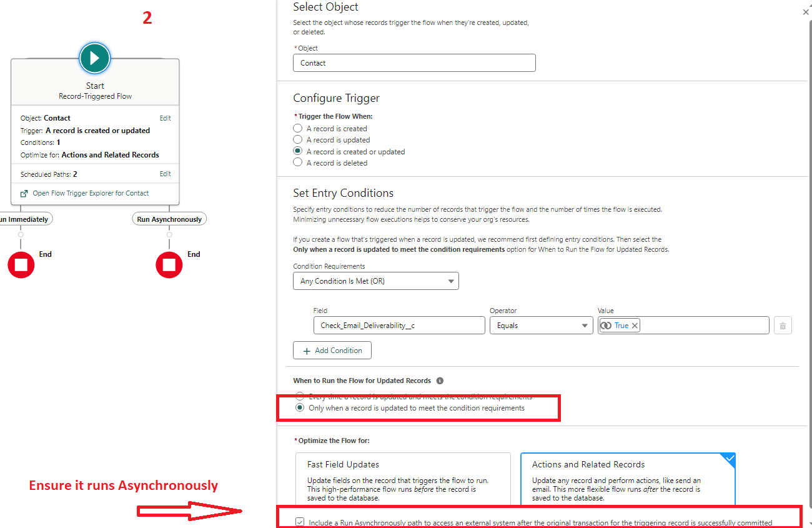This screenshot has width=812, height=528.
Task: Select 'A record is updated' radio option
Action: 298,140
